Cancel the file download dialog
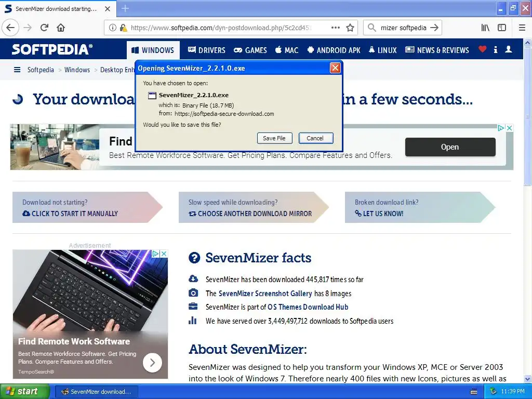This screenshot has width=532, height=399. pos(315,138)
